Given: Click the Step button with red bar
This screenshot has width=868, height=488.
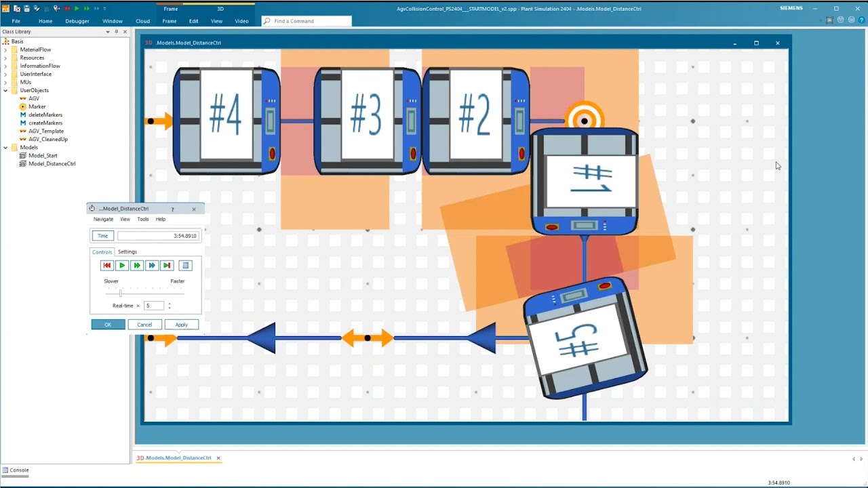Looking at the screenshot, I should point(167,266).
